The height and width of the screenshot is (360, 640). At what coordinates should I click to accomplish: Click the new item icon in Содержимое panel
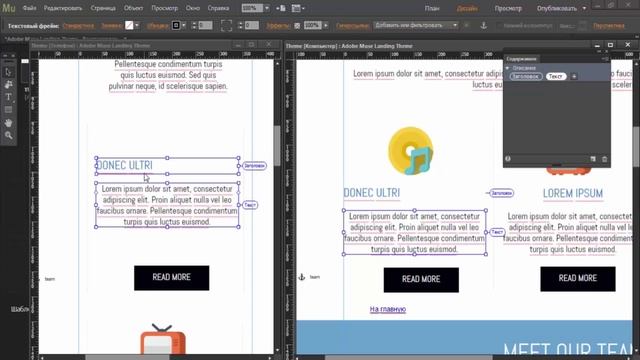pos(593,159)
